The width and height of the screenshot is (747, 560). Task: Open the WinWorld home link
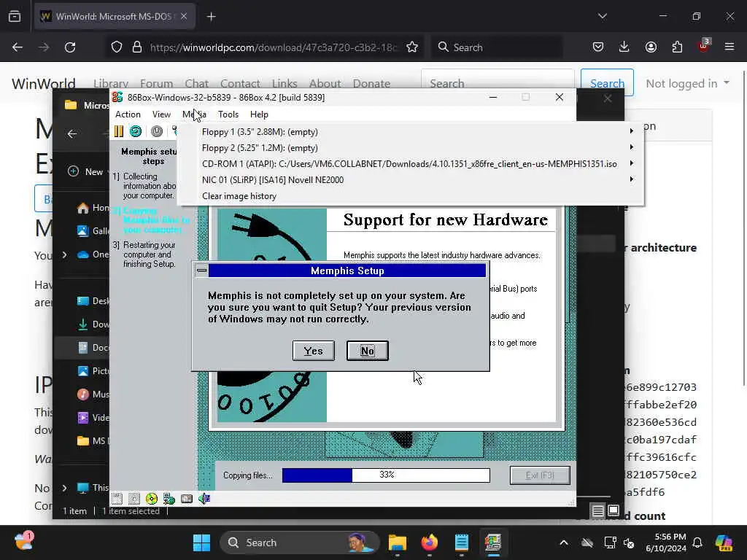tap(43, 83)
